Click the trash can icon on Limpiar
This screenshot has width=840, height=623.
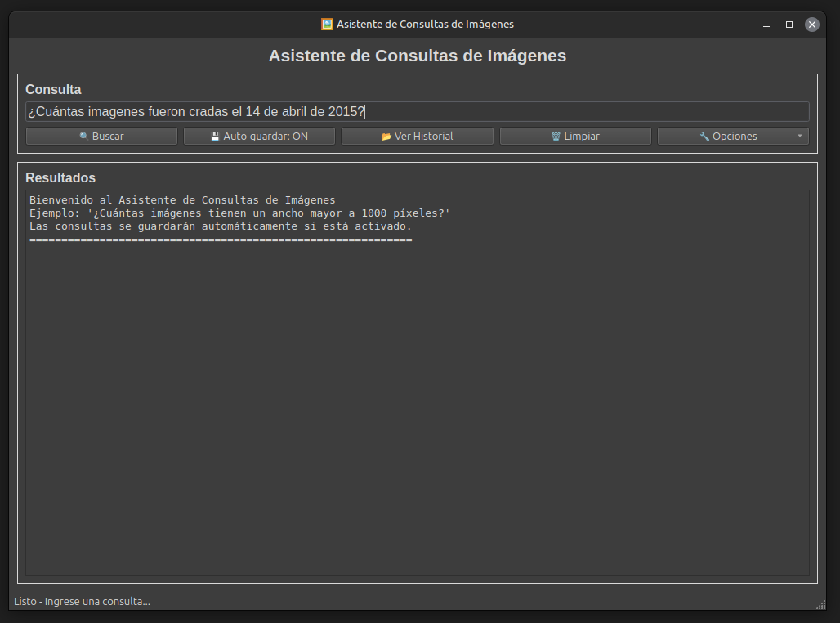pyautogui.click(x=556, y=137)
